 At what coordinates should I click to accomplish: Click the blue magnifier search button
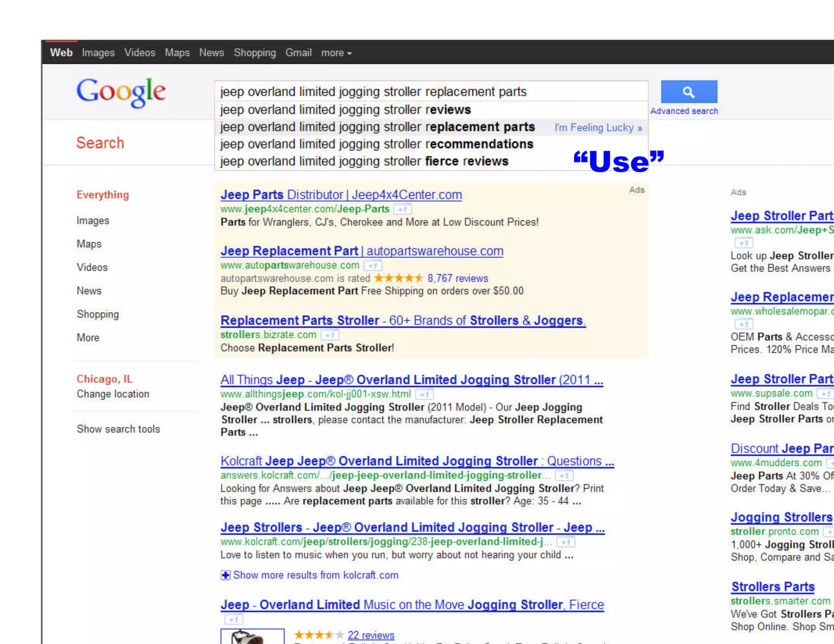tap(689, 92)
